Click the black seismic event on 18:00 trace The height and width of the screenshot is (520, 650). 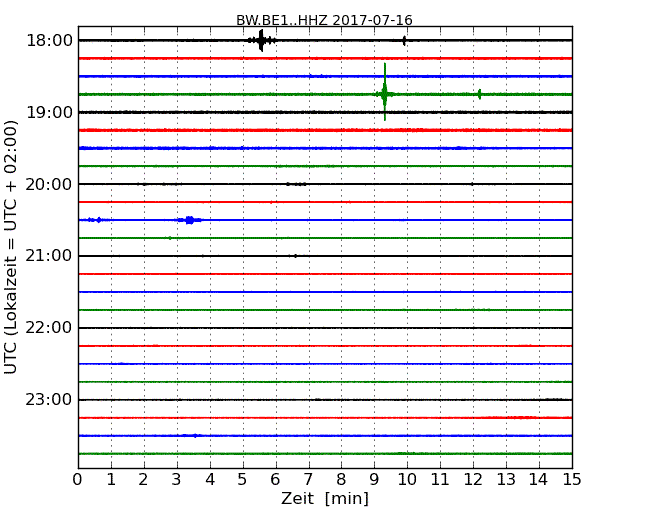[x=261, y=40]
